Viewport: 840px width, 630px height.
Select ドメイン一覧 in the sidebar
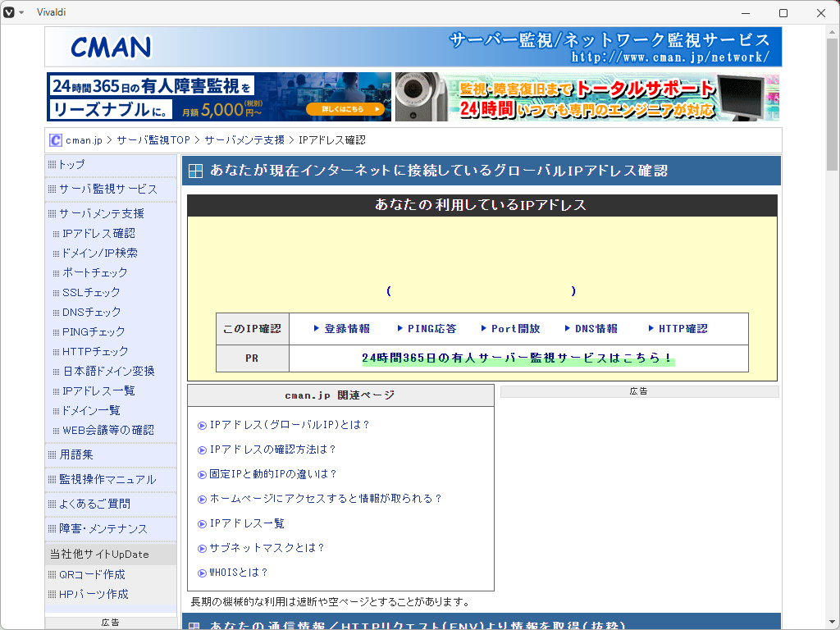91,410
